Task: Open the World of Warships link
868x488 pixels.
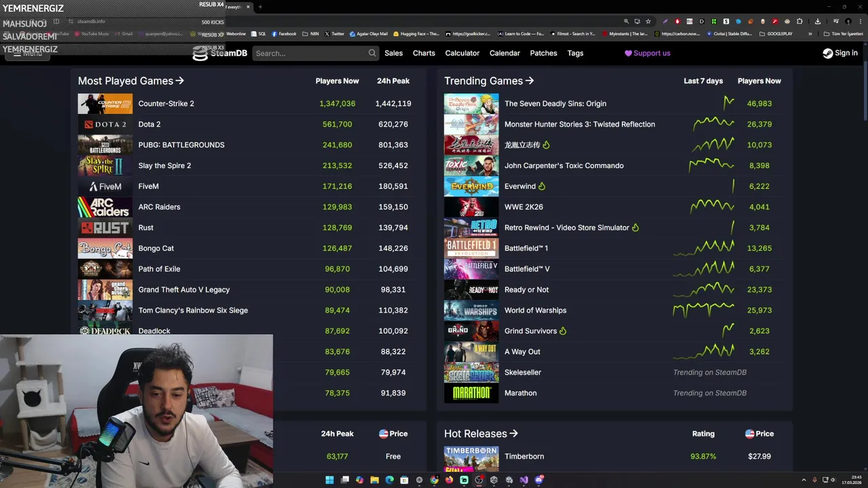Action: (536, 310)
